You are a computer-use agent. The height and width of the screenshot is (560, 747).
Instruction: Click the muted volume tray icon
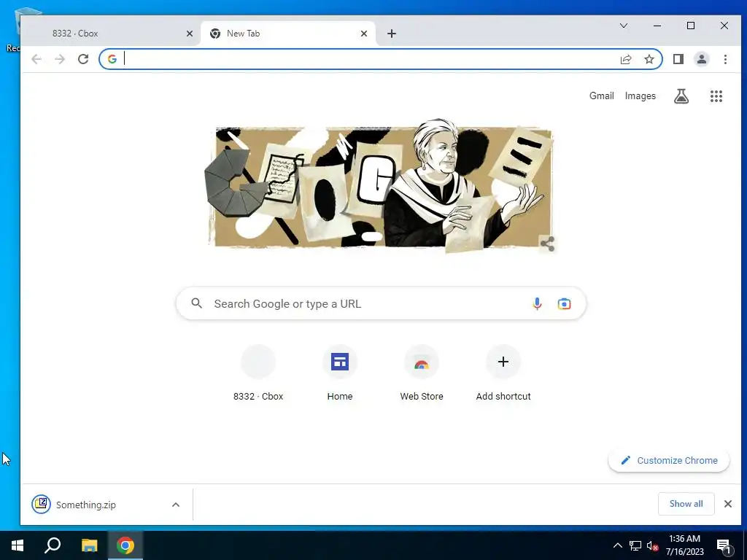point(653,545)
